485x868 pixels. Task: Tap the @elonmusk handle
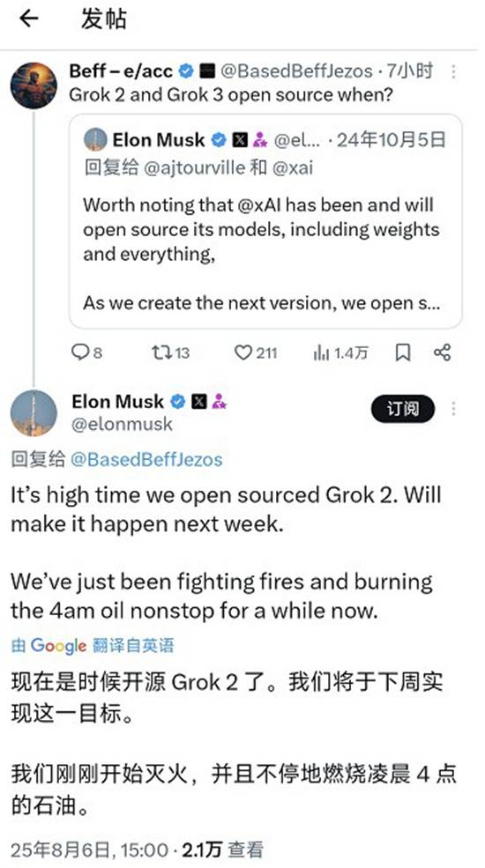[122, 424]
